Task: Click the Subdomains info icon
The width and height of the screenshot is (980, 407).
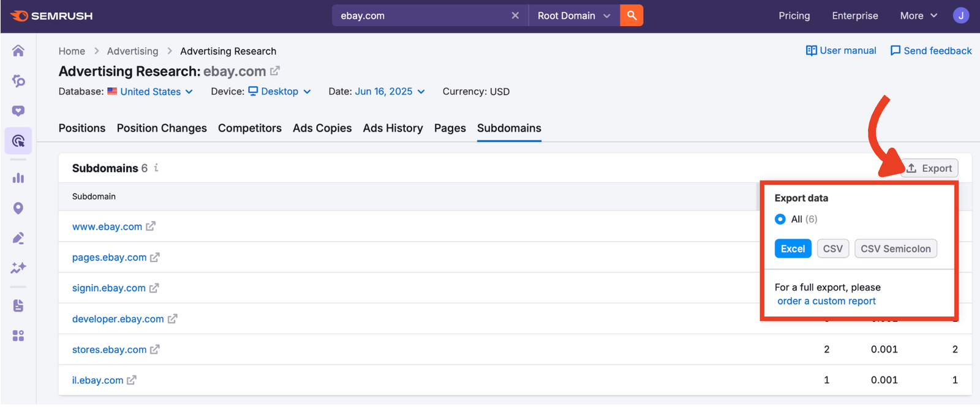Action: click(156, 168)
